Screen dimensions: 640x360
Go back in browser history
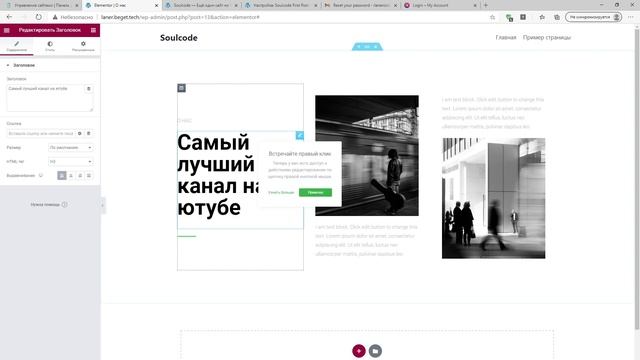pos(9,17)
